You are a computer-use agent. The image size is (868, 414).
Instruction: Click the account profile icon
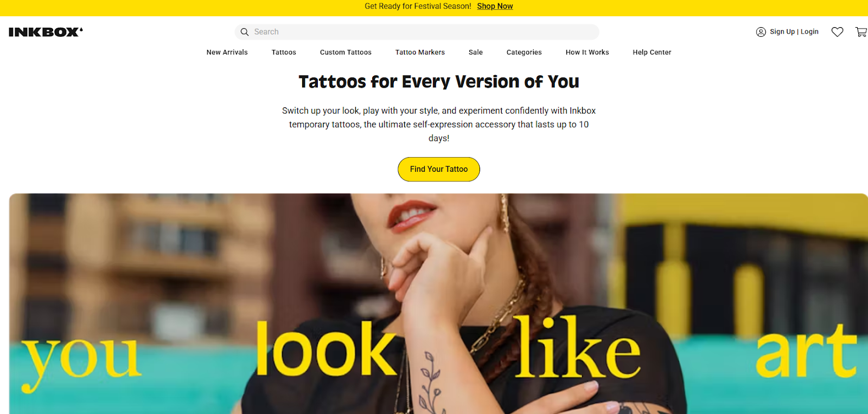point(761,32)
